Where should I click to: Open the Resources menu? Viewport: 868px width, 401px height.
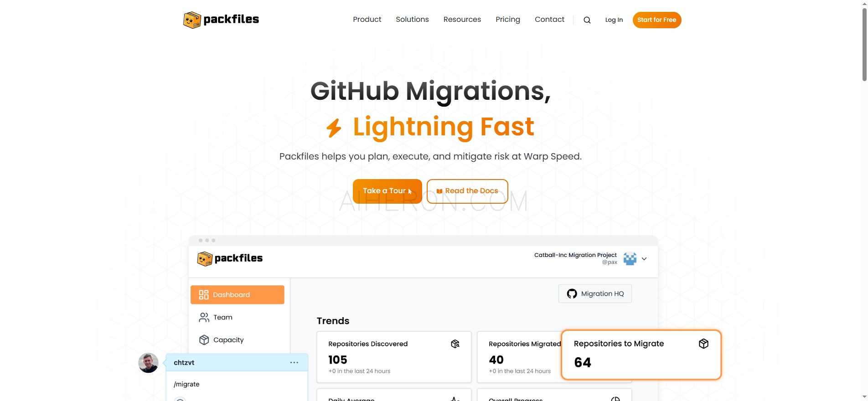coord(462,20)
